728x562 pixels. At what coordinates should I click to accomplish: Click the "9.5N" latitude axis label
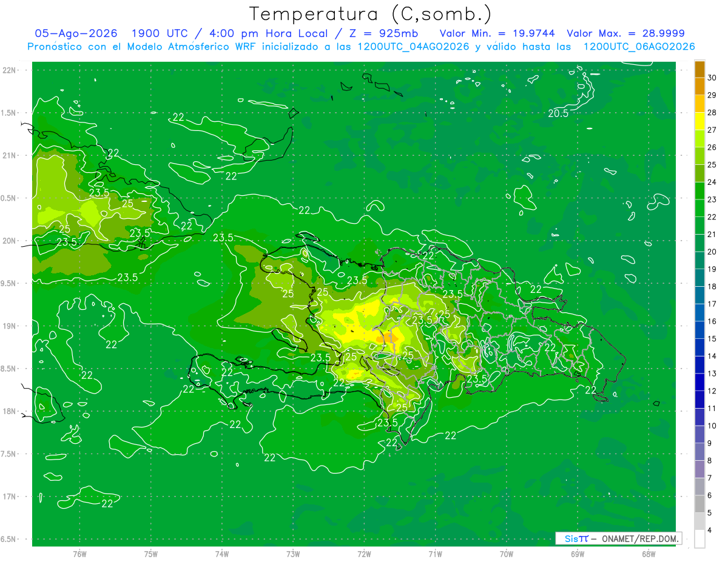point(9,283)
